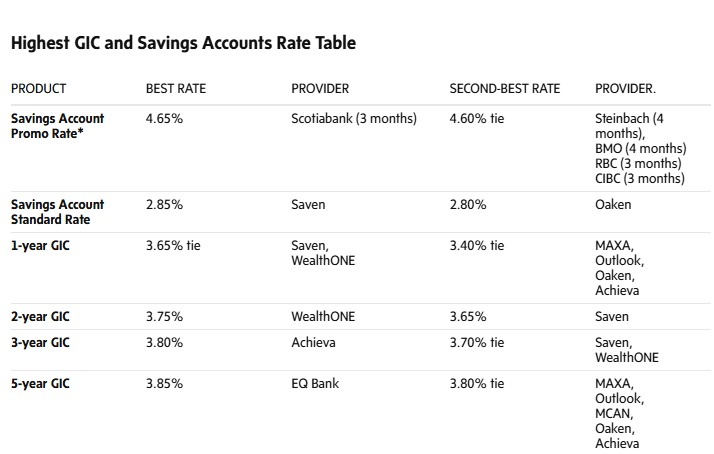The width and height of the screenshot is (714, 454).
Task: Click the table title heading
Action: click(x=183, y=43)
